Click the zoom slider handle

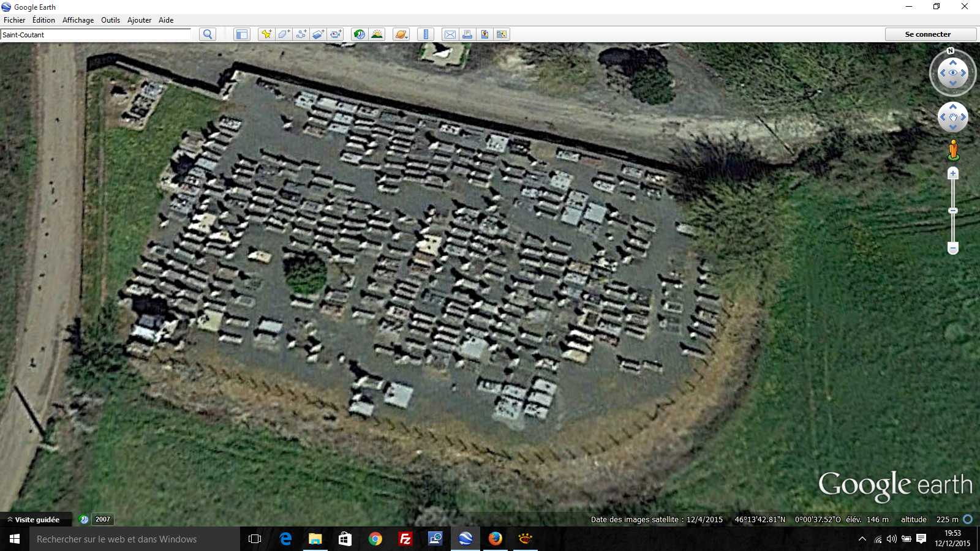point(953,211)
